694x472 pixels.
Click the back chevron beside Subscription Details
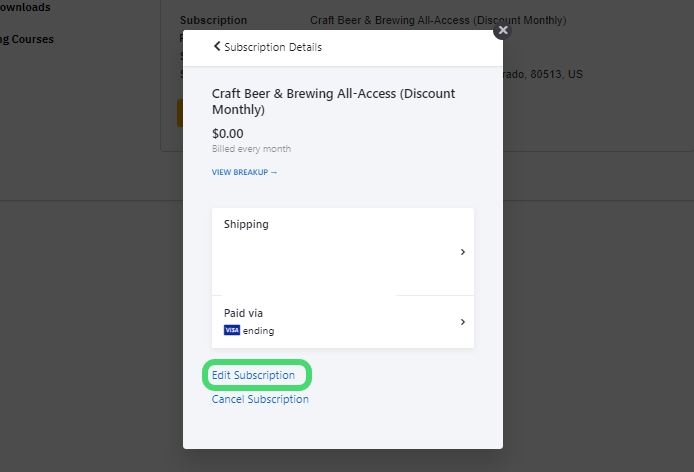tap(217, 47)
